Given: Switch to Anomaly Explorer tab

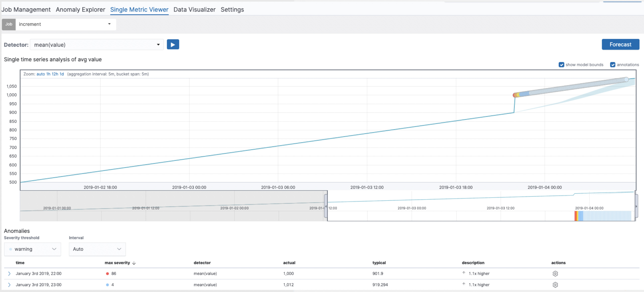Looking at the screenshot, I should pos(80,10).
